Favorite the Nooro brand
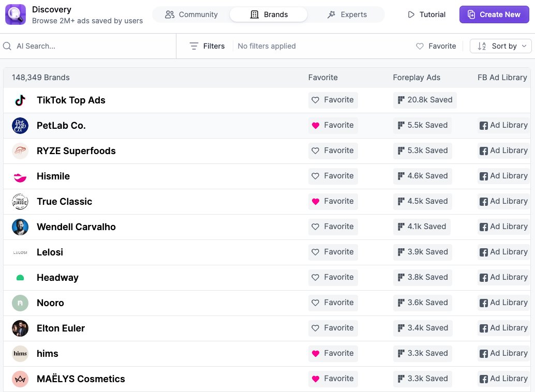This screenshot has height=392, width=535. point(333,303)
